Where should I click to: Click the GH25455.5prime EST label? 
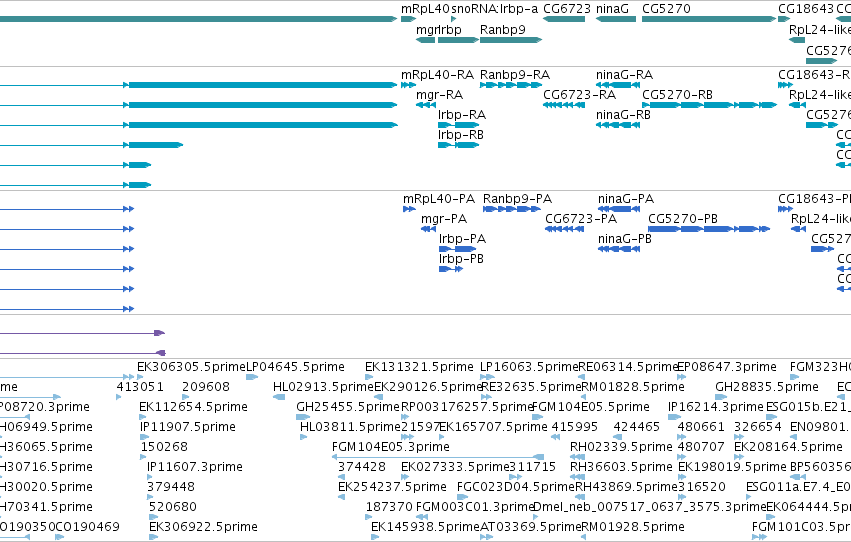(348, 407)
